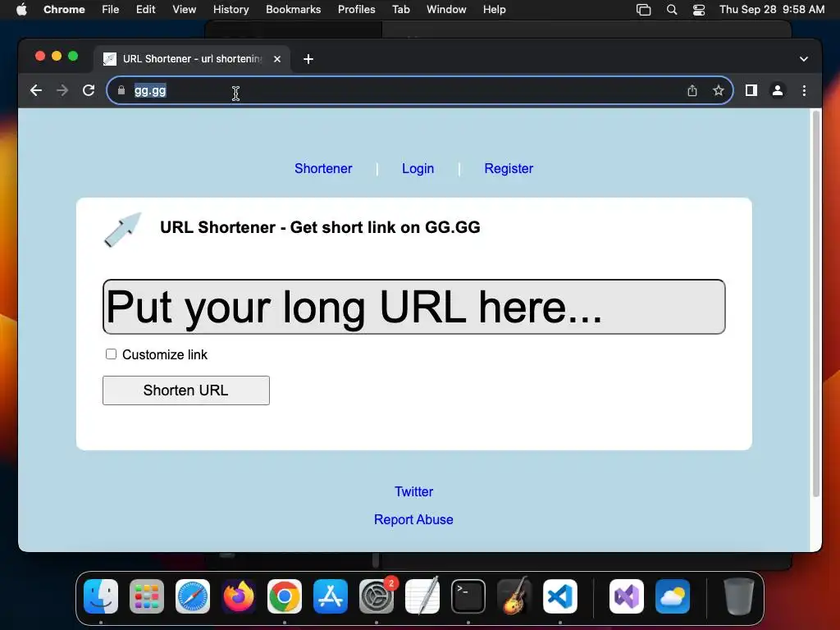
Task: Reload the gg.gg page
Action: (89, 90)
